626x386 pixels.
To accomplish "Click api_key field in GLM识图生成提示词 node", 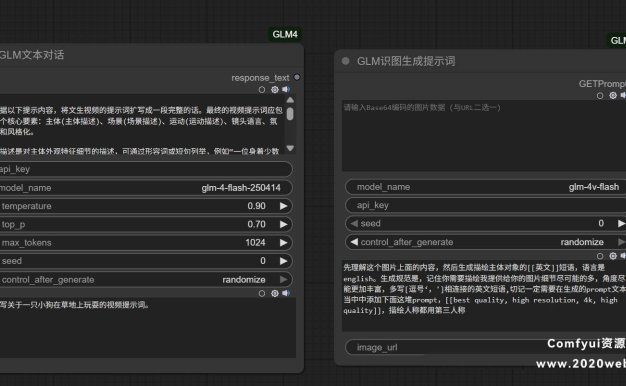I will (x=485, y=205).
